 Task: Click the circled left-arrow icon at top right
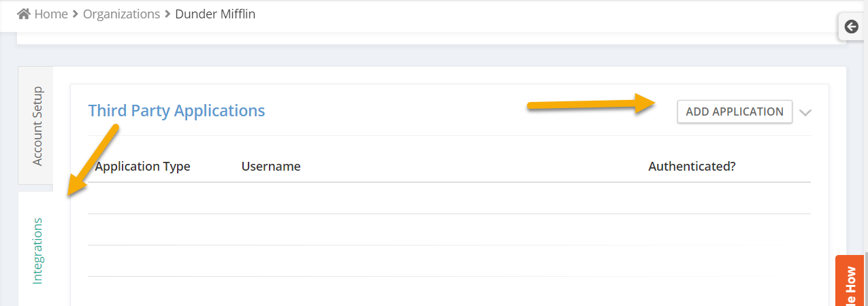click(x=851, y=27)
